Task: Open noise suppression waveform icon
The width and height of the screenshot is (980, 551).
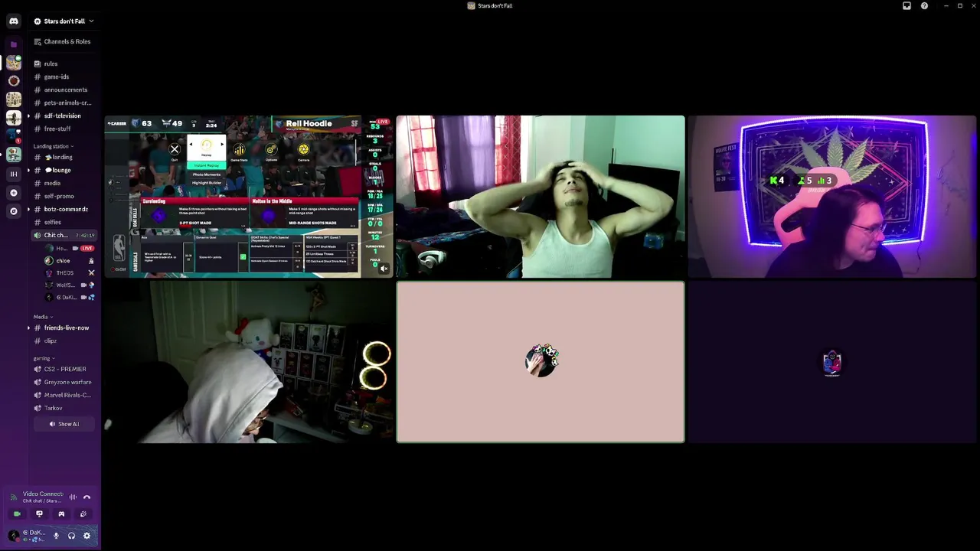Action: tap(73, 497)
